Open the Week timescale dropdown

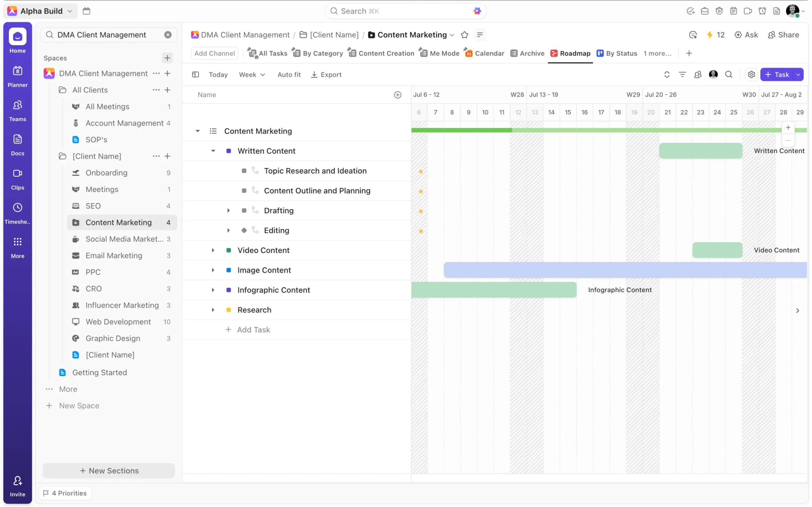(252, 74)
